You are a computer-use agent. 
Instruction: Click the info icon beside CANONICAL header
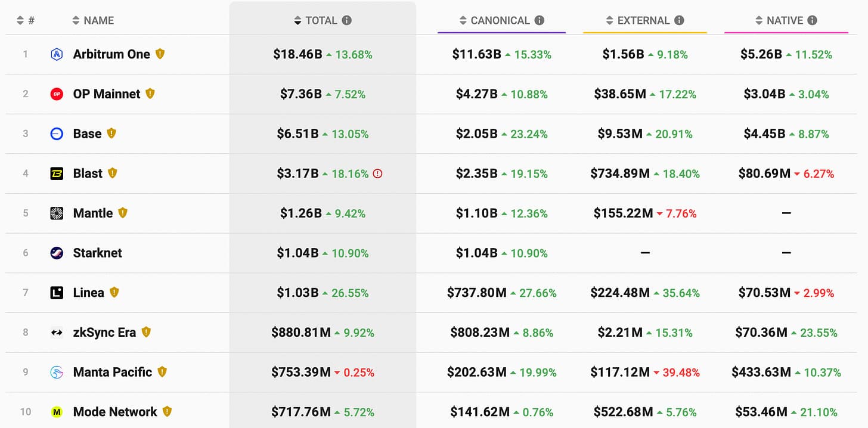coord(540,20)
